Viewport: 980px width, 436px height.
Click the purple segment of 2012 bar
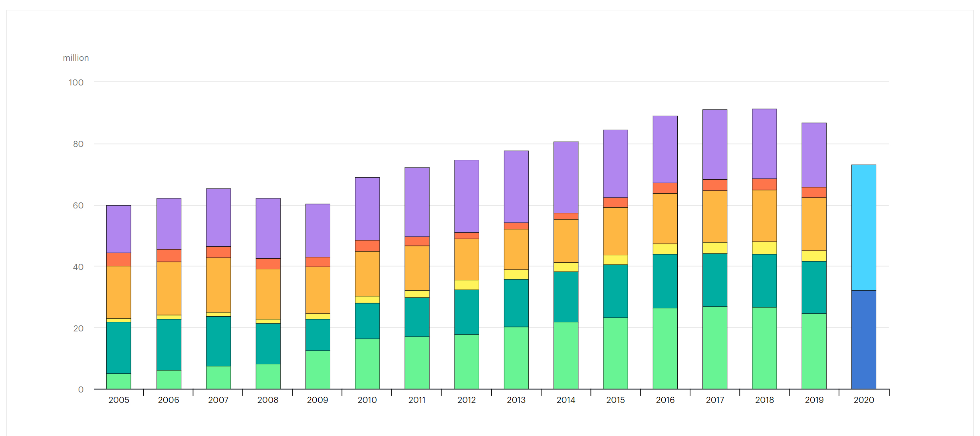pyautogui.click(x=466, y=196)
